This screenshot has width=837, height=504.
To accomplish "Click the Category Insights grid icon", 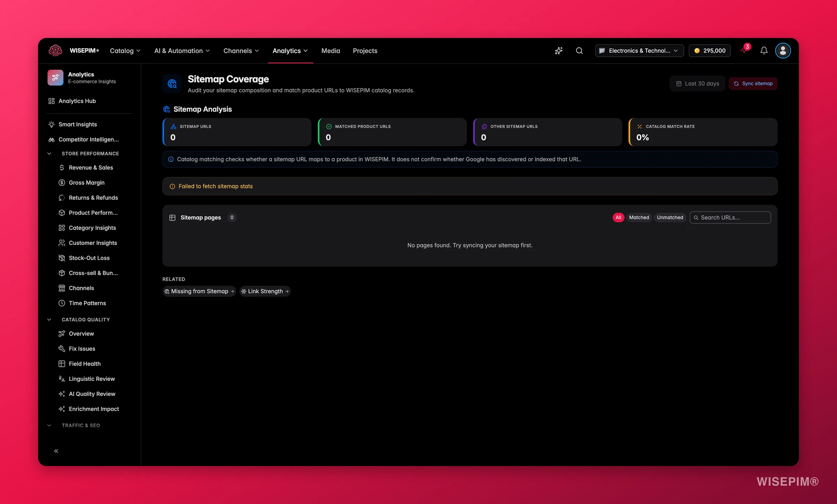I will [x=62, y=228].
